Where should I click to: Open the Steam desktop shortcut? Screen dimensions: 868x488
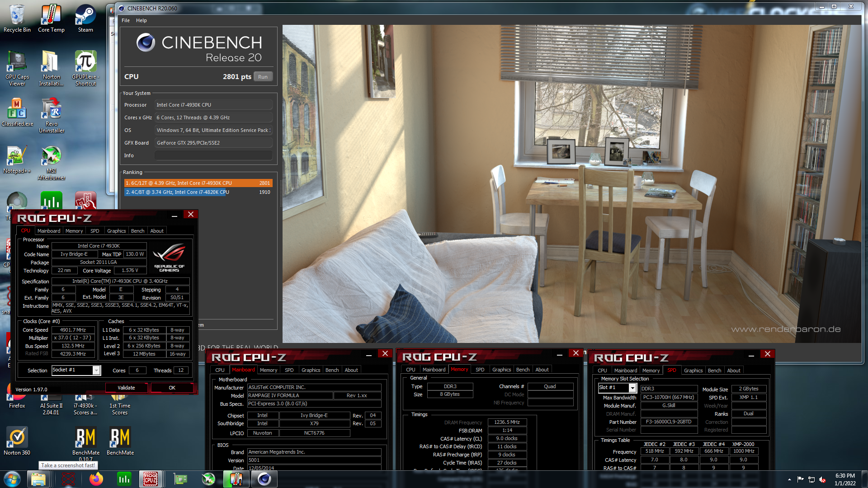[85, 19]
